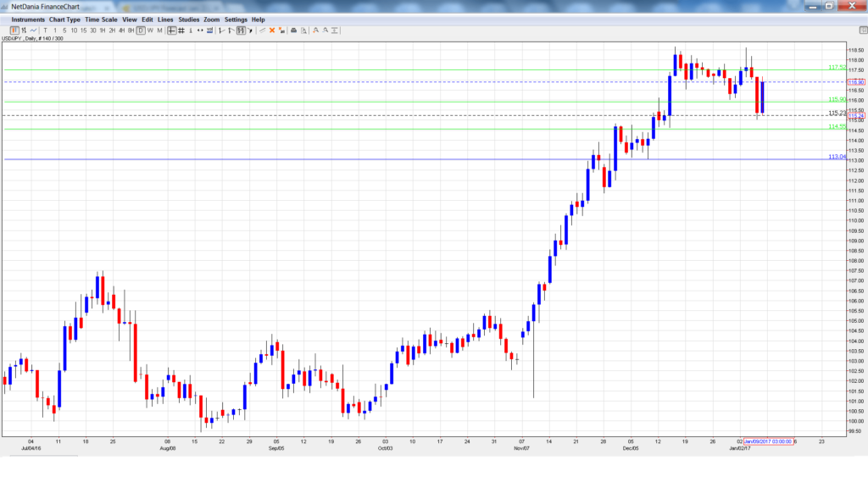The width and height of the screenshot is (868, 488).
Task: Click the 1H timeframe button
Action: coord(103,30)
